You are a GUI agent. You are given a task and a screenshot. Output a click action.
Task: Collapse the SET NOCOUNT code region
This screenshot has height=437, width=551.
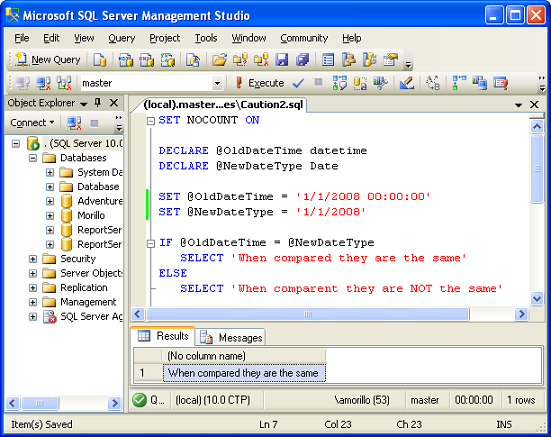pyautogui.click(x=151, y=121)
